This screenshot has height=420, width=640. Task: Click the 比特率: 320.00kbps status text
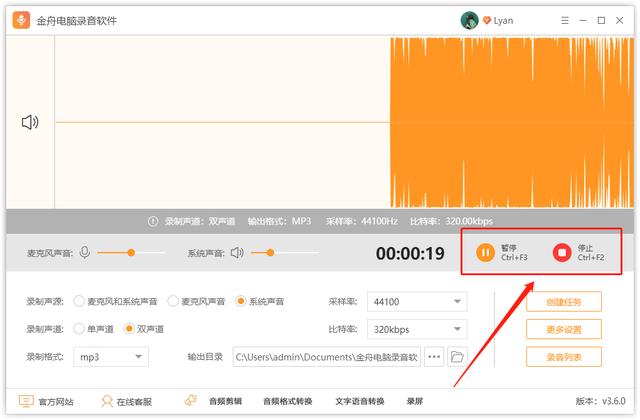(x=451, y=221)
